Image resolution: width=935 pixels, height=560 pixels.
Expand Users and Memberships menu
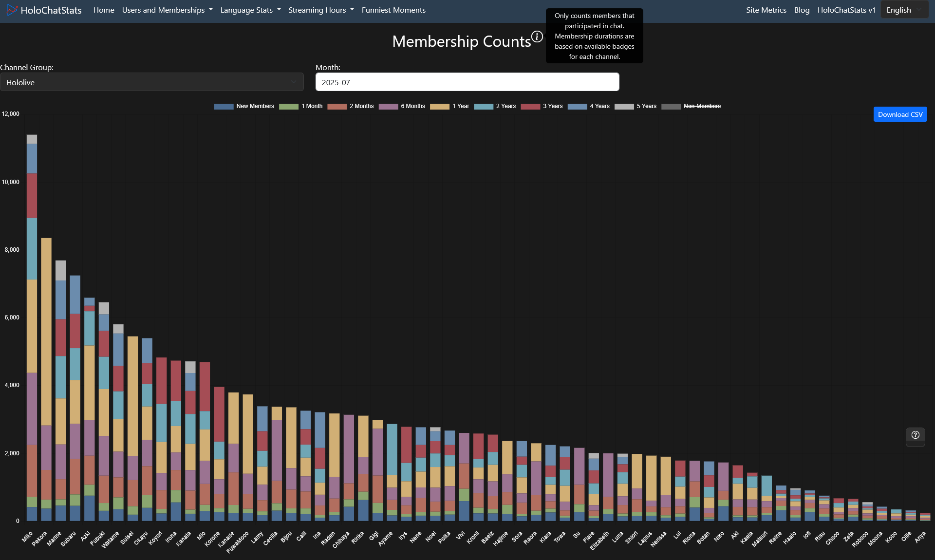click(x=167, y=10)
